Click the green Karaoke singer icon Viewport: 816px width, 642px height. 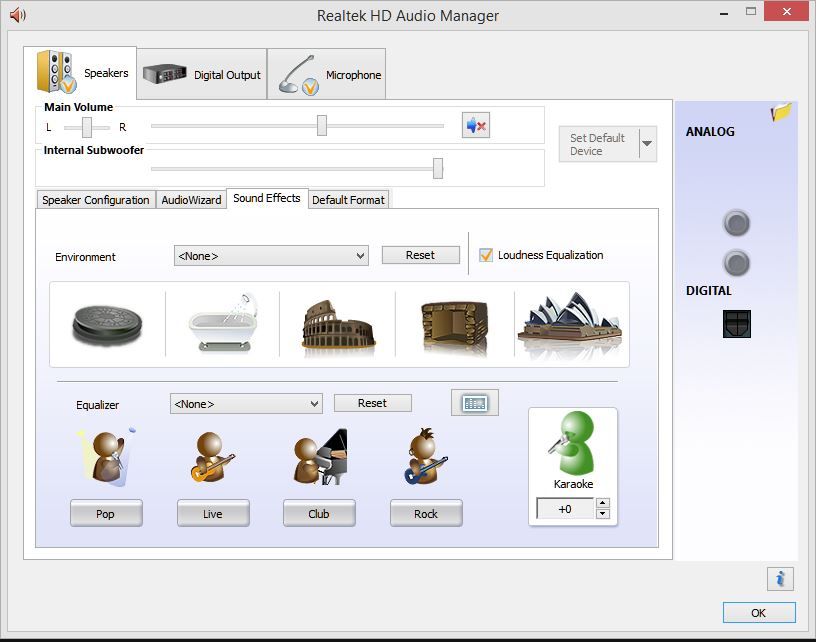point(571,442)
